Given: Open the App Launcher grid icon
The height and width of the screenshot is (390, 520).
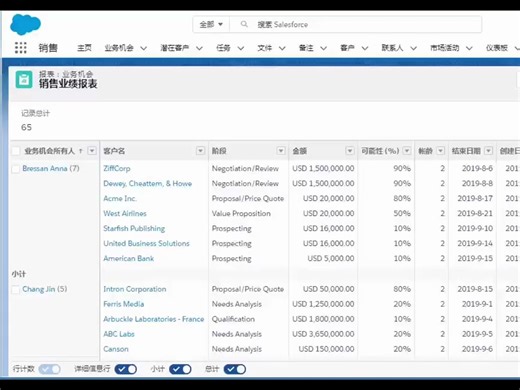Looking at the screenshot, I should point(21,48).
